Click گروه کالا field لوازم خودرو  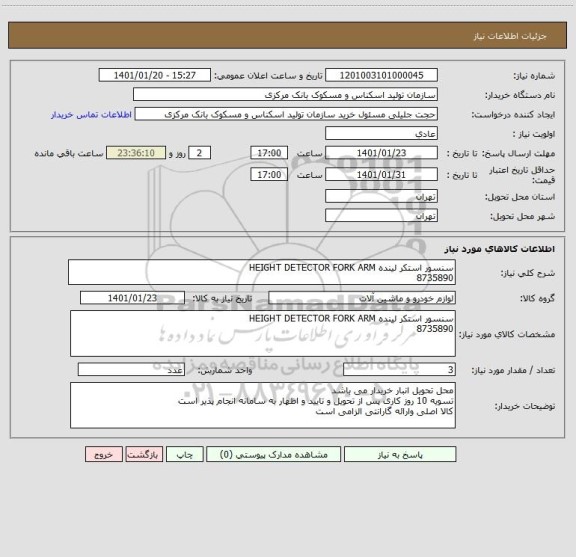pyautogui.click(x=362, y=298)
